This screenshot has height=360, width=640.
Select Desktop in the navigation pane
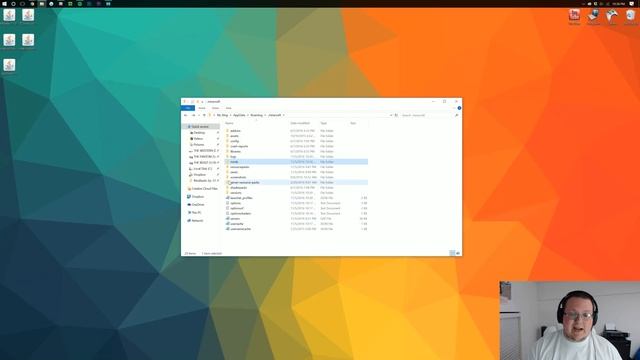(x=199, y=133)
